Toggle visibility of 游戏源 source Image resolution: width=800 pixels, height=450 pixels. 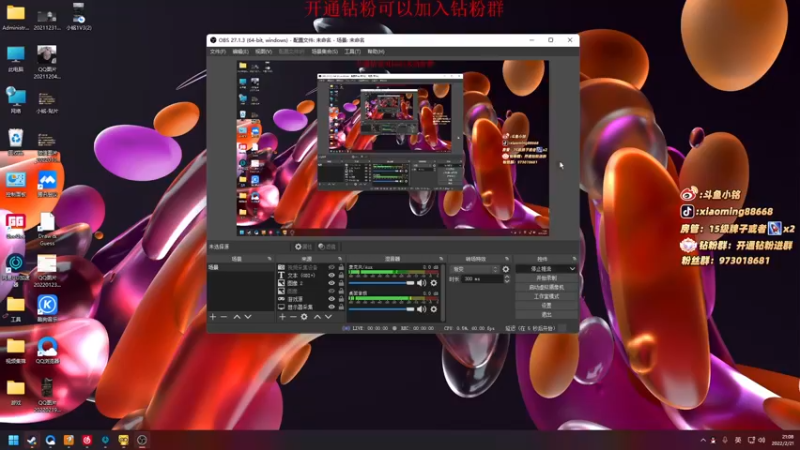[x=332, y=299]
